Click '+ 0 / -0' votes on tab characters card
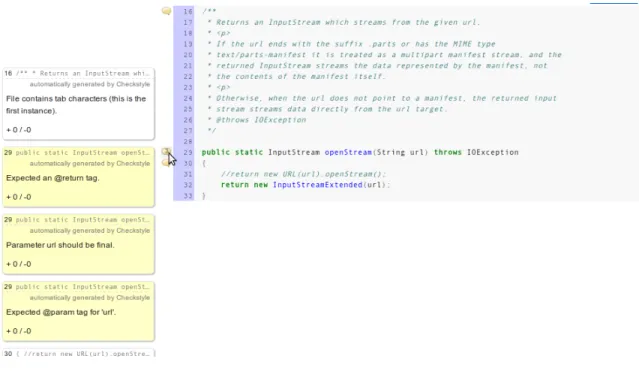 pos(19,130)
